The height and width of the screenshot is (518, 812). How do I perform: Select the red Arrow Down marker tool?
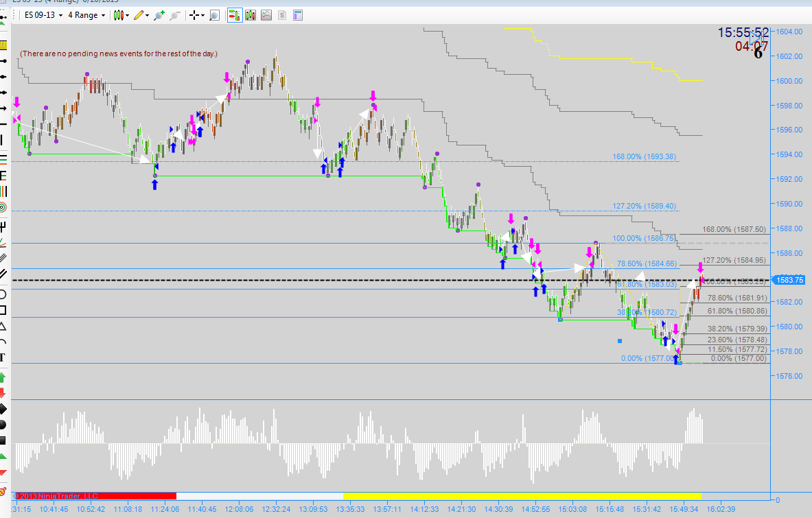pos(3,392)
